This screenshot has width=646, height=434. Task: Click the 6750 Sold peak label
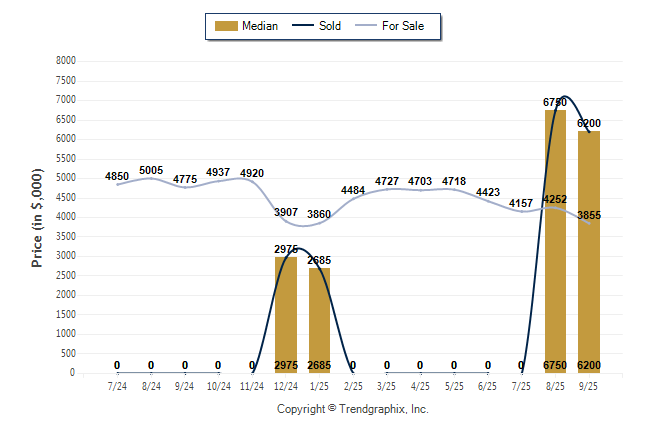click(555, 102)
